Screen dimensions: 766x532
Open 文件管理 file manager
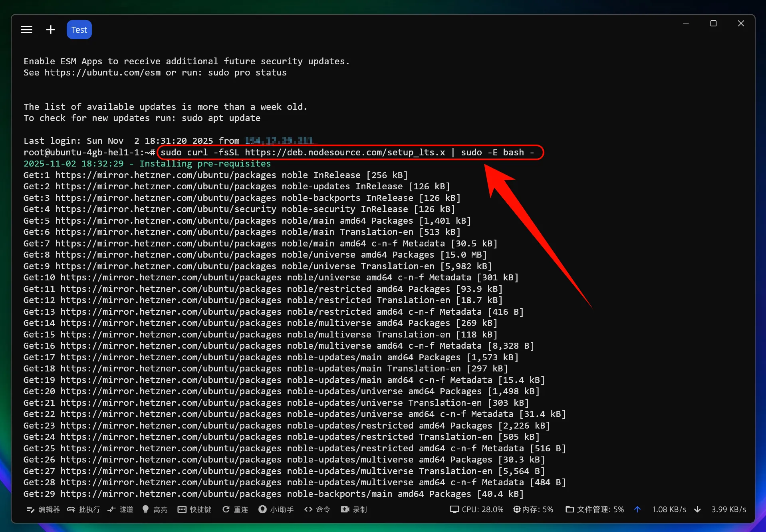(595, 509)
